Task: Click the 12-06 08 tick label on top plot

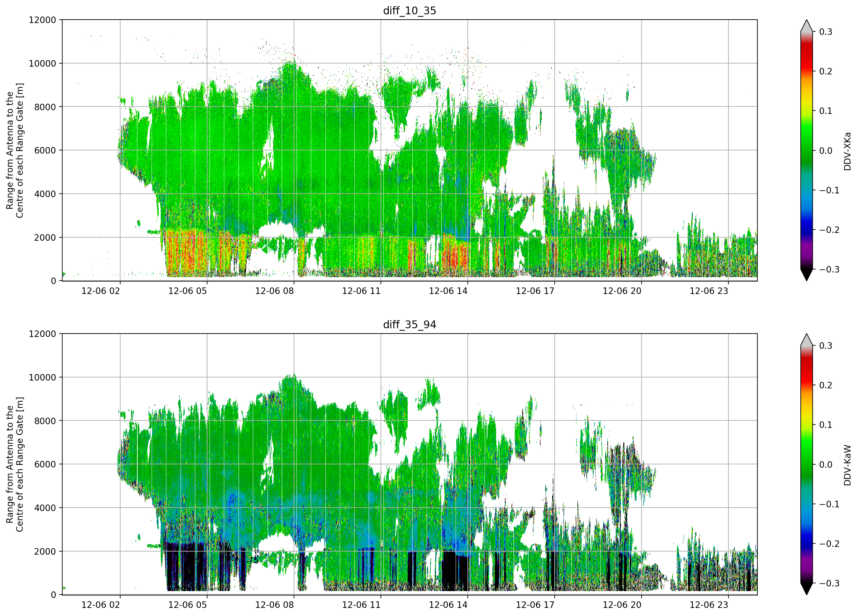Action: click(275, 291)
